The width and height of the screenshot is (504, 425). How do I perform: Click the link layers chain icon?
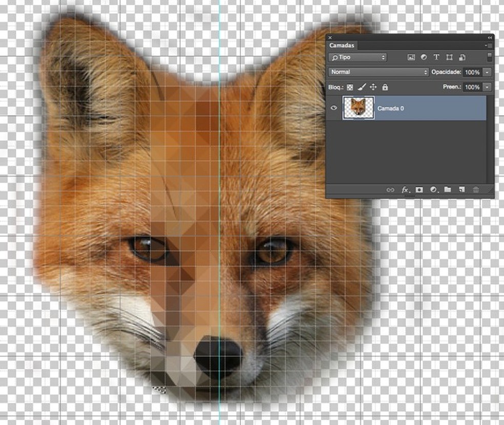tap(390, 190)
